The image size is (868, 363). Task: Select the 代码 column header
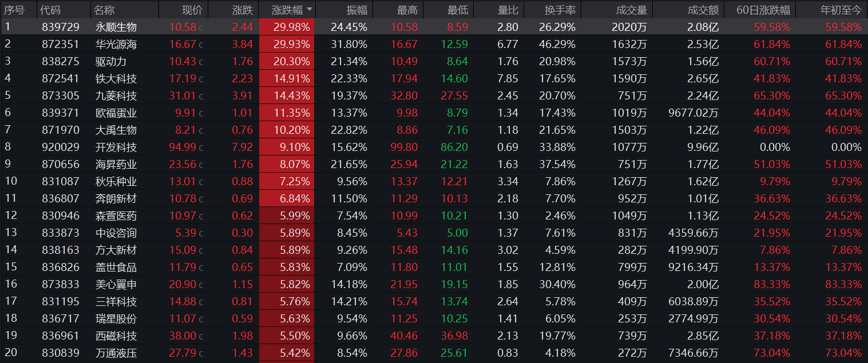pos(51,10)
